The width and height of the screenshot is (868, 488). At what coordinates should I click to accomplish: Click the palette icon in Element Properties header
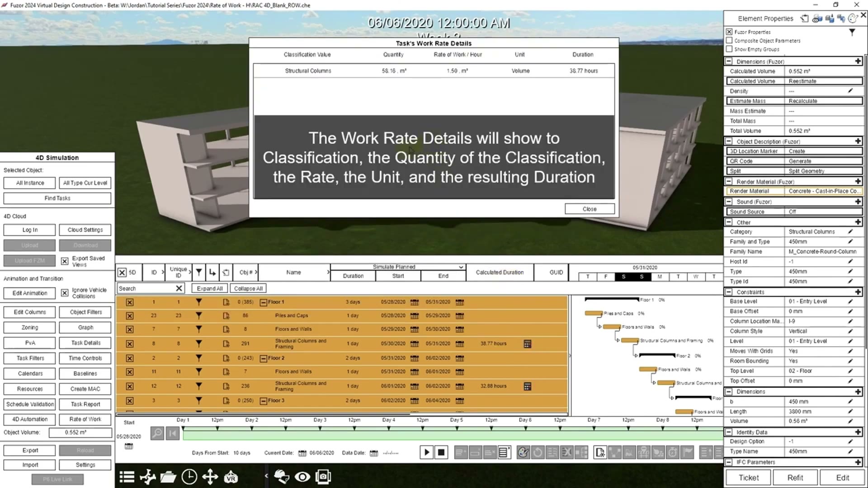click(853, 19)
